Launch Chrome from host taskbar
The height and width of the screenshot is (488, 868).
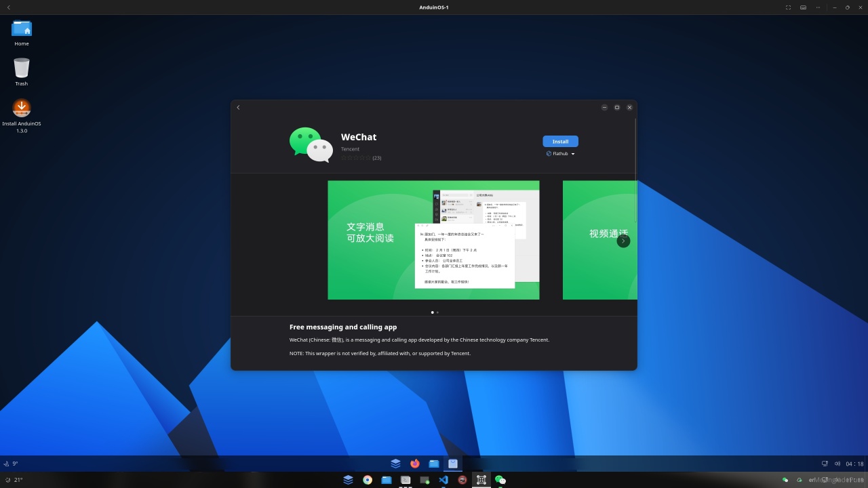pos(368,480)
